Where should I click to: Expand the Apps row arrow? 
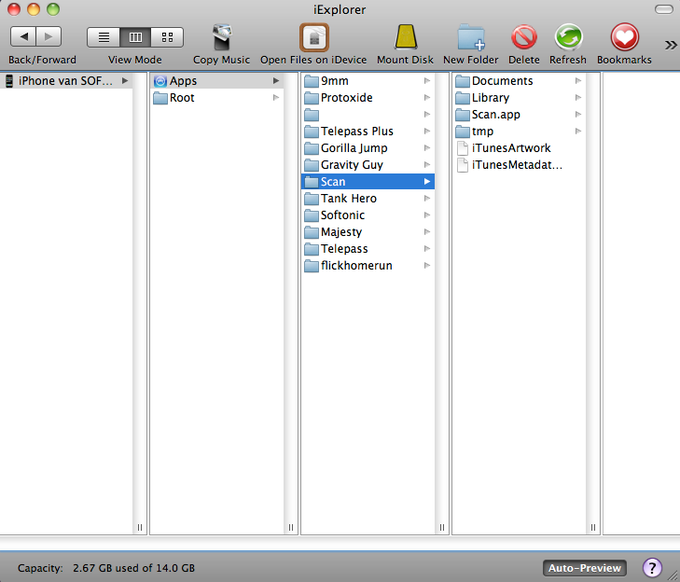tap(276, 81)
